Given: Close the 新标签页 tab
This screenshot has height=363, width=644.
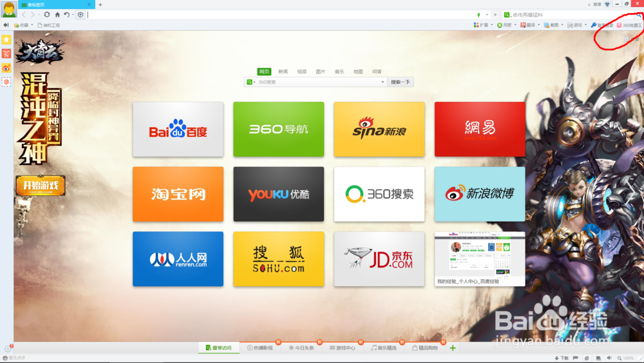Looking at the screenshot, I should click(89, 5).
